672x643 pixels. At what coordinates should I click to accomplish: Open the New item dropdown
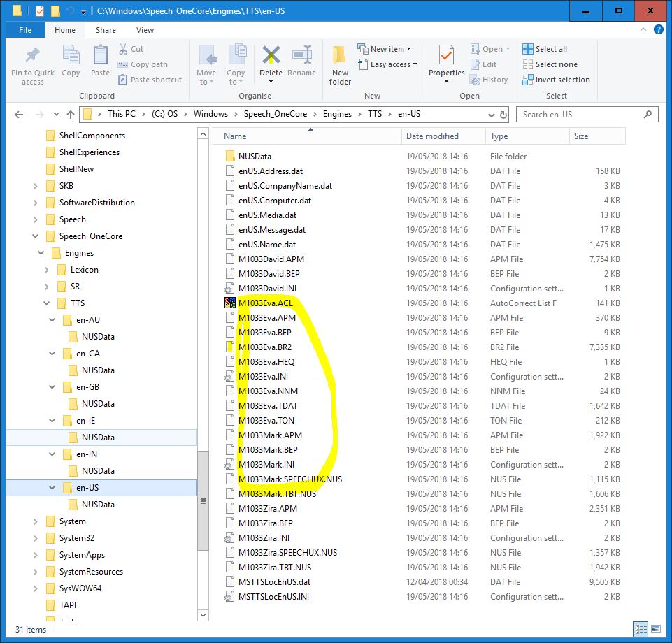384,49
